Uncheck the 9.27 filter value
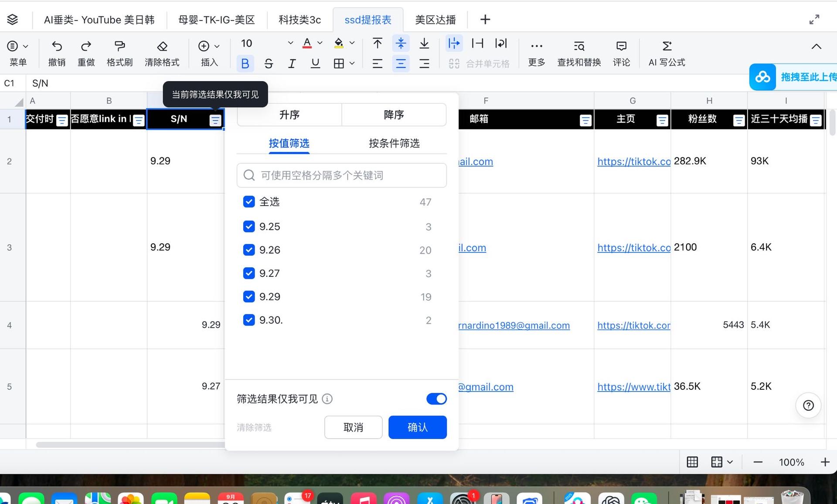Screen dimensions: 837x504 pos(249,273)
